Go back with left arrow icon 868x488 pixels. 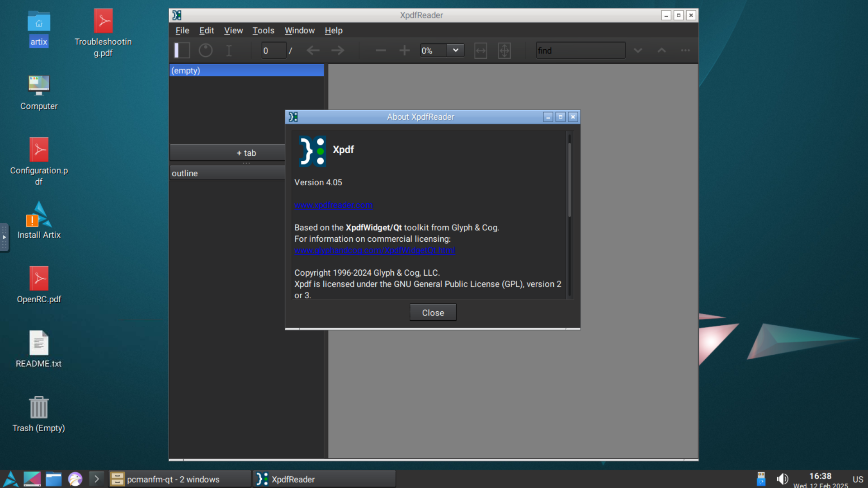point(313,50)
